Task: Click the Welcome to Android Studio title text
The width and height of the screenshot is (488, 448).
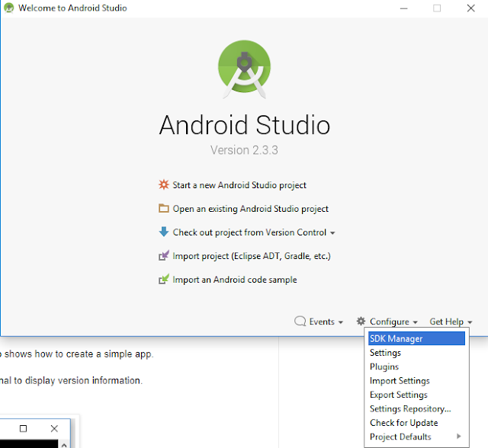Action: point(72,8)
